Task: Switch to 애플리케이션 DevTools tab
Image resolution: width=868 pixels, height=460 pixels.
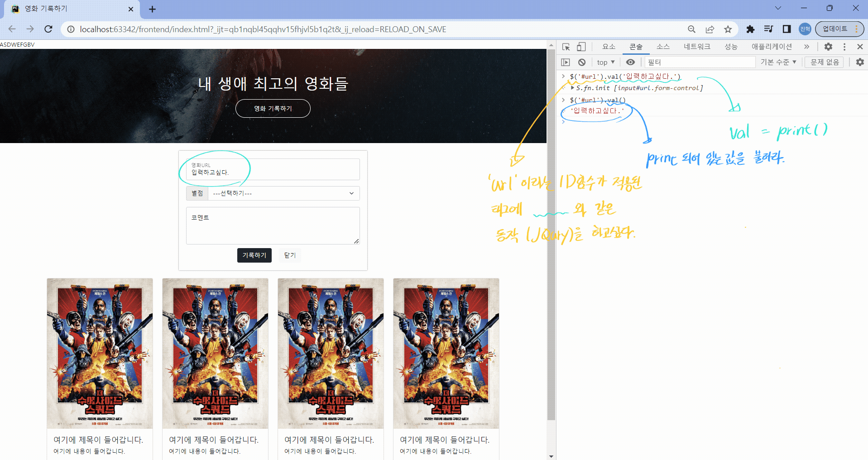Action: 772,47
